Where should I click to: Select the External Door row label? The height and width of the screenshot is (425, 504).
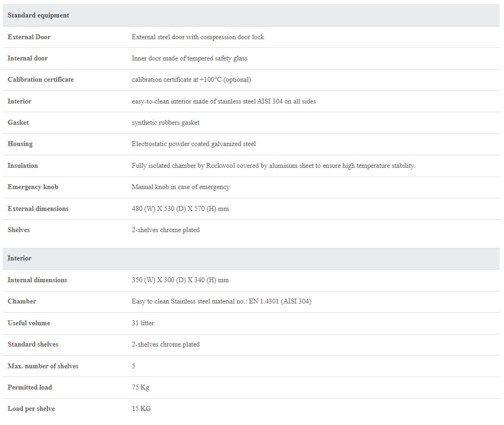coord(29,37)
